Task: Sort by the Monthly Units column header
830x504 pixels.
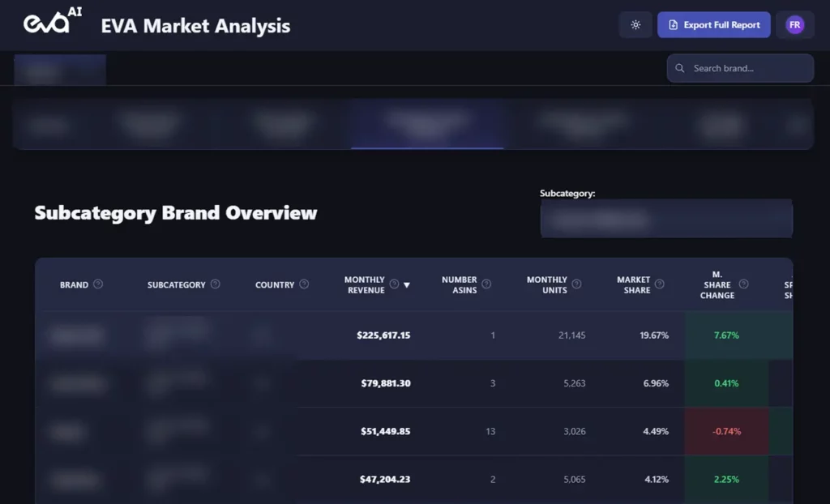Action: [x=547, y=284]
